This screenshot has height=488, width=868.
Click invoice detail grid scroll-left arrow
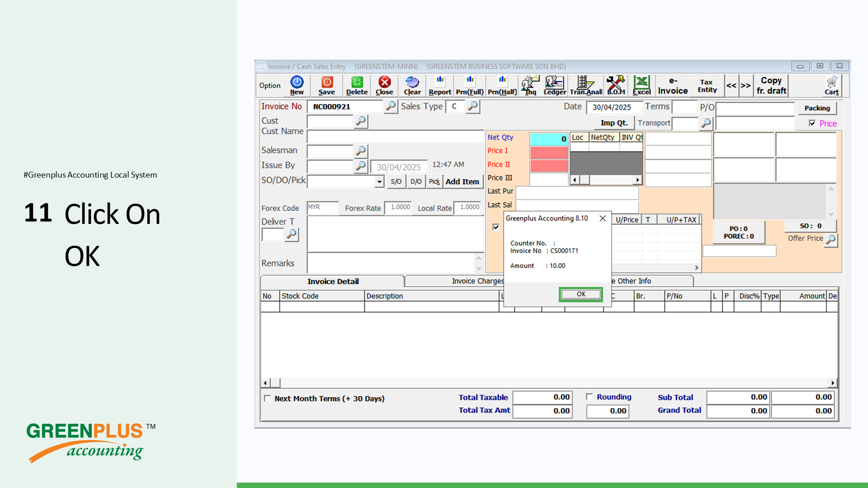pos(265,383)
